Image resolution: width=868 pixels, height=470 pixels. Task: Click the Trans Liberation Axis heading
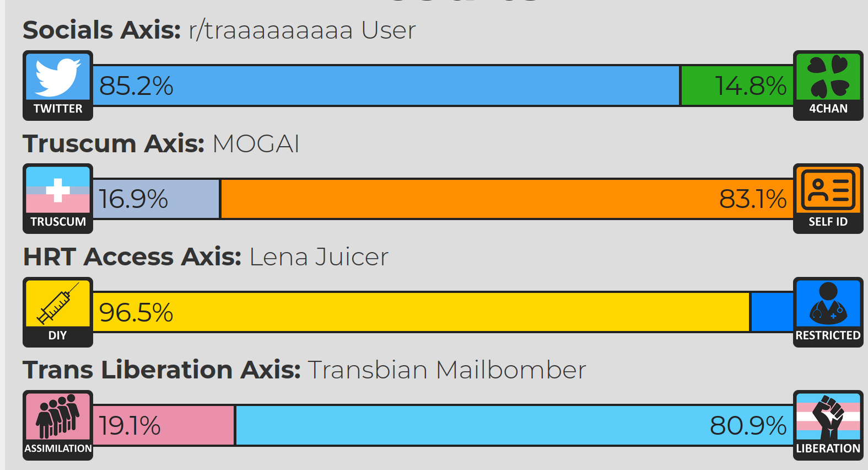tap(304, 370)
